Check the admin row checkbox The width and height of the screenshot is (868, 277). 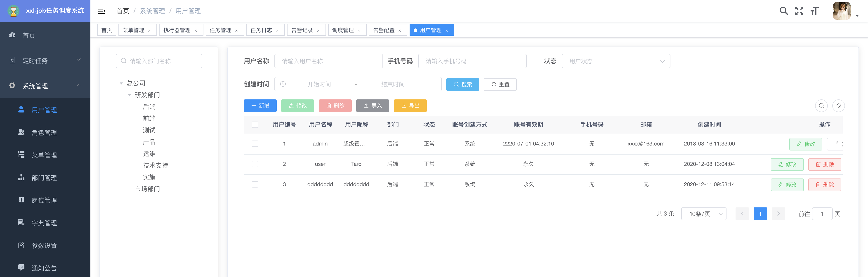(255, 144)
